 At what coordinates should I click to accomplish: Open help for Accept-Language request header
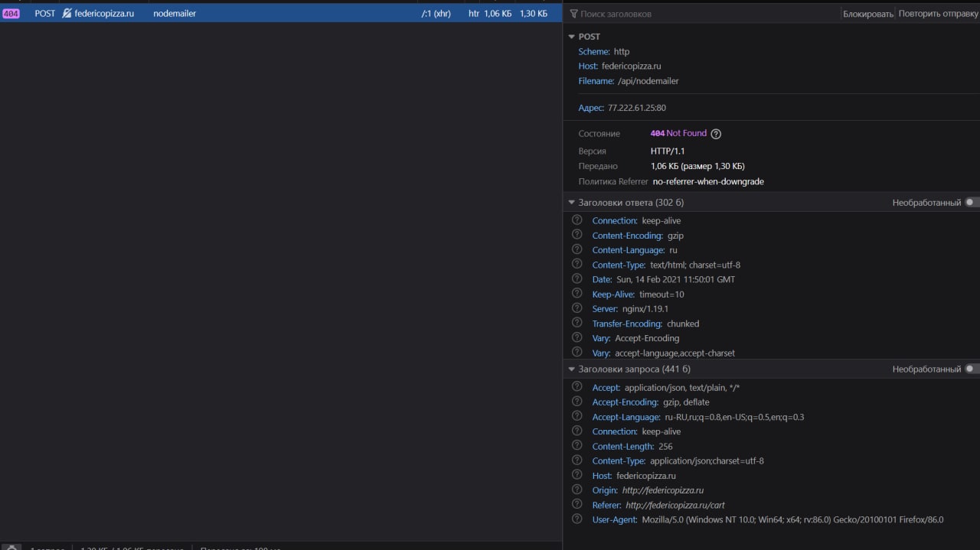(x=577, y=416)
